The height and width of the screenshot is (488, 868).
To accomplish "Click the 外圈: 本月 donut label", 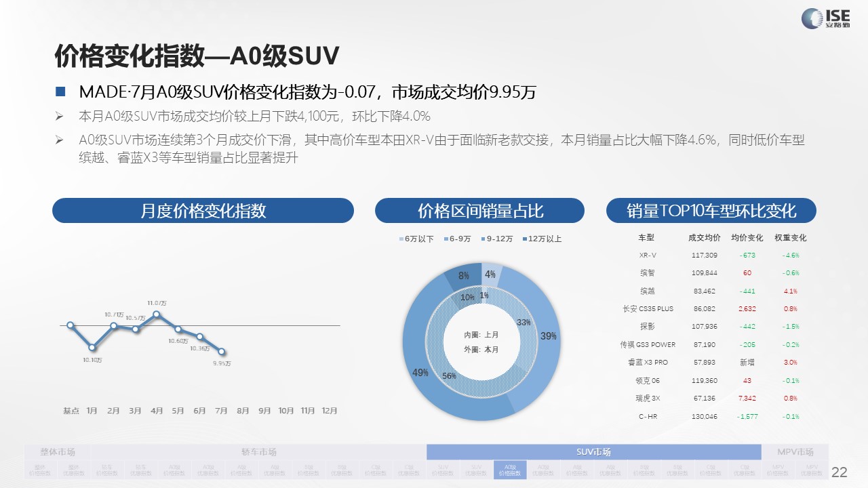I will click(481, 350).
